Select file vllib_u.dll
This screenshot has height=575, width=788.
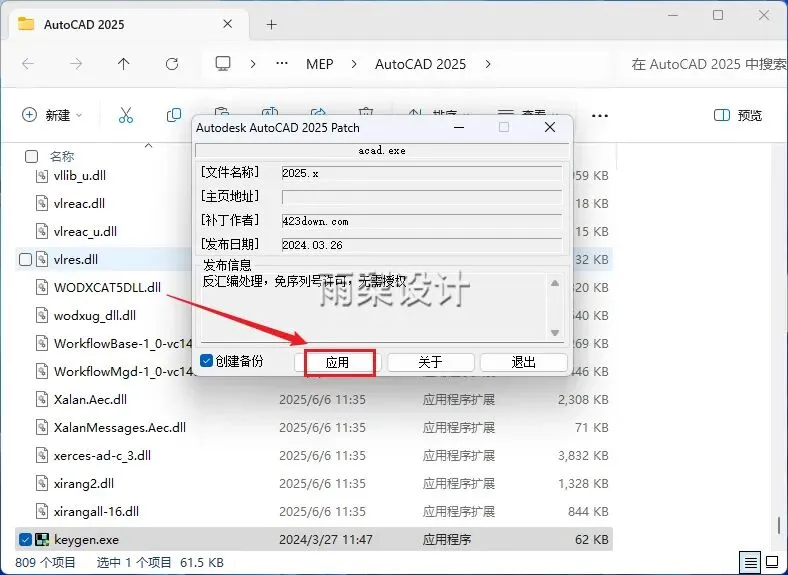pos(79,175)
